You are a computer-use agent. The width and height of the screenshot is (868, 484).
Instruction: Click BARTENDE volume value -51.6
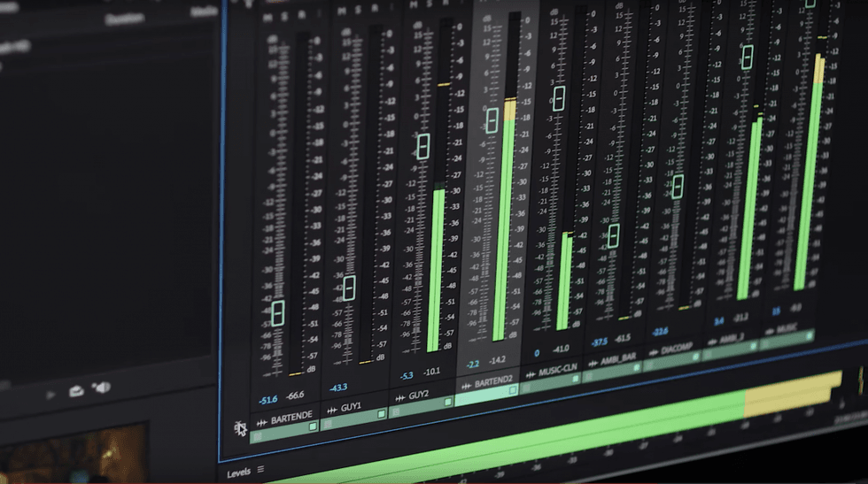pyautogui.click(x=268, y=400)
